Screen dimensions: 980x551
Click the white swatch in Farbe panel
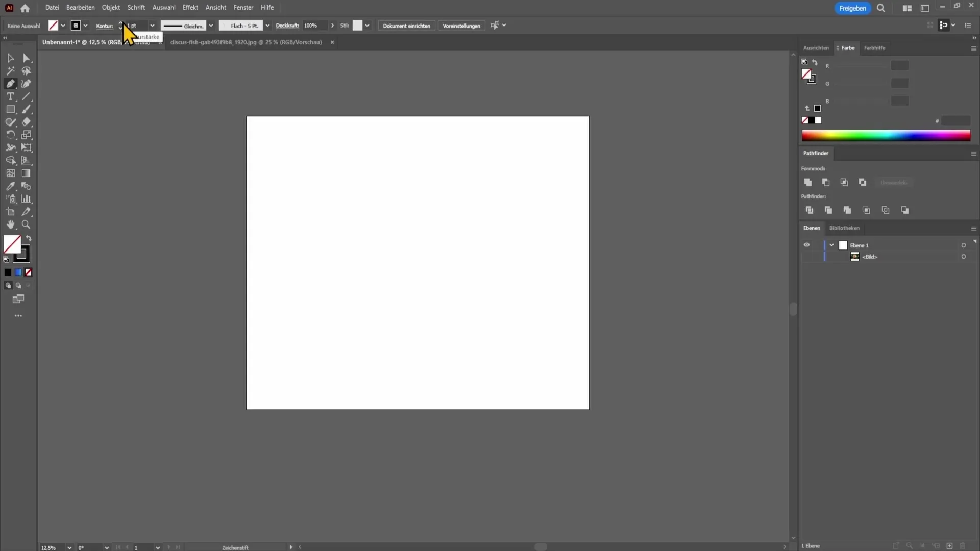coord(818,120)
